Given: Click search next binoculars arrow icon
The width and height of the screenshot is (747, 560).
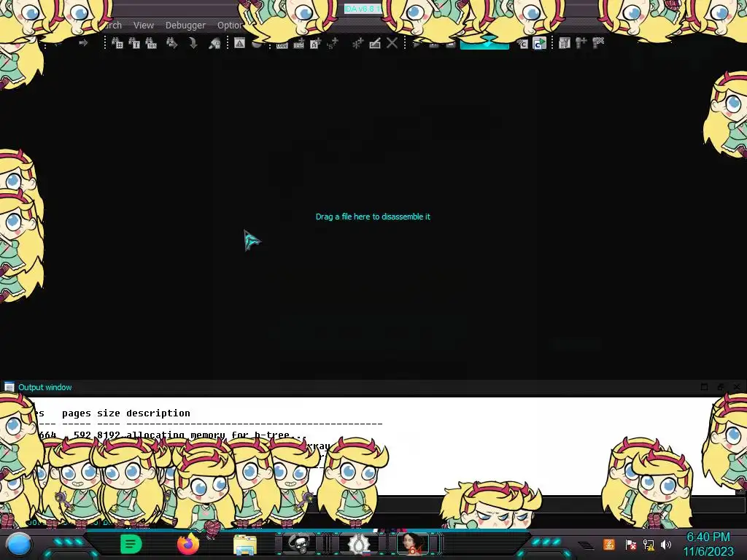Looking at the screenshot, I should click(172, 43).
